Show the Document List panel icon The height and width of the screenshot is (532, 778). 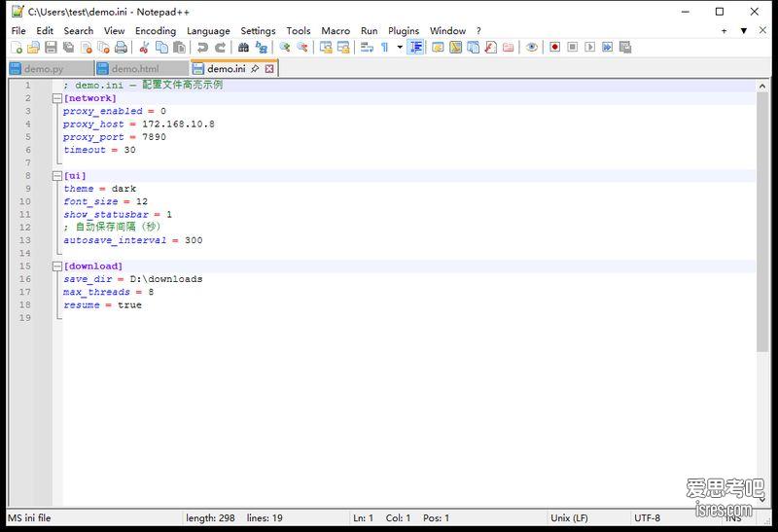(474, 48)
